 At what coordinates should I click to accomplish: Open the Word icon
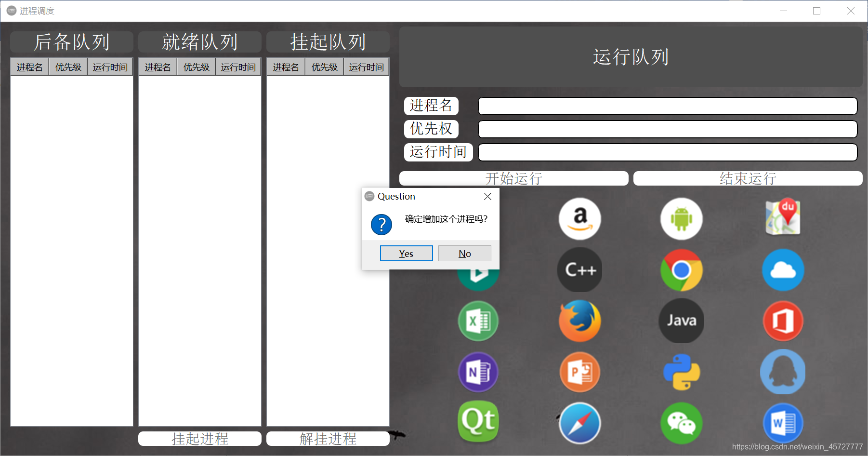[x=783, y=423]
